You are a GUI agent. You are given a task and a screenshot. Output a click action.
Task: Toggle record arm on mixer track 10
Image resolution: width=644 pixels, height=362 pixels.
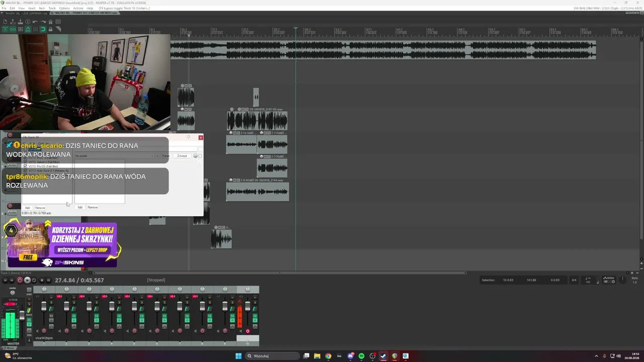248,331
